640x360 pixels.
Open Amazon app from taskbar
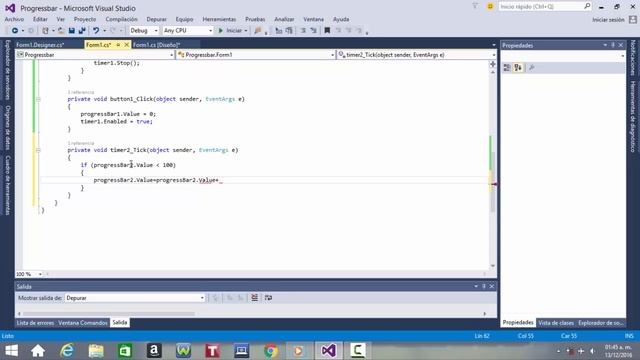tap(154, 351)
